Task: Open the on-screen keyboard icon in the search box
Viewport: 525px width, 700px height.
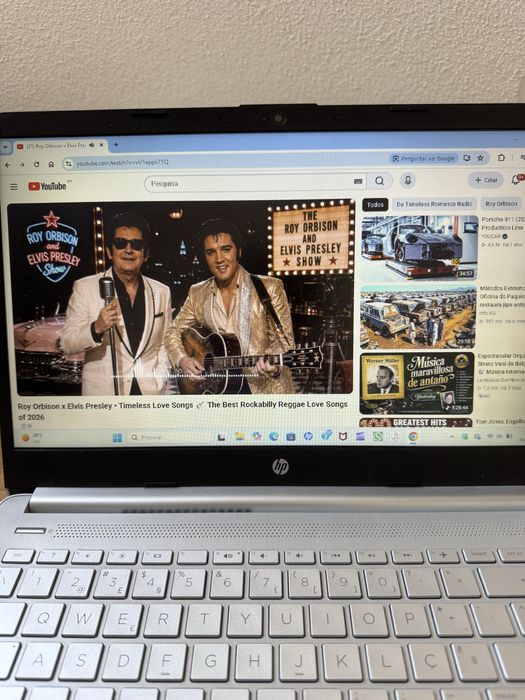Action: (358, 181)
